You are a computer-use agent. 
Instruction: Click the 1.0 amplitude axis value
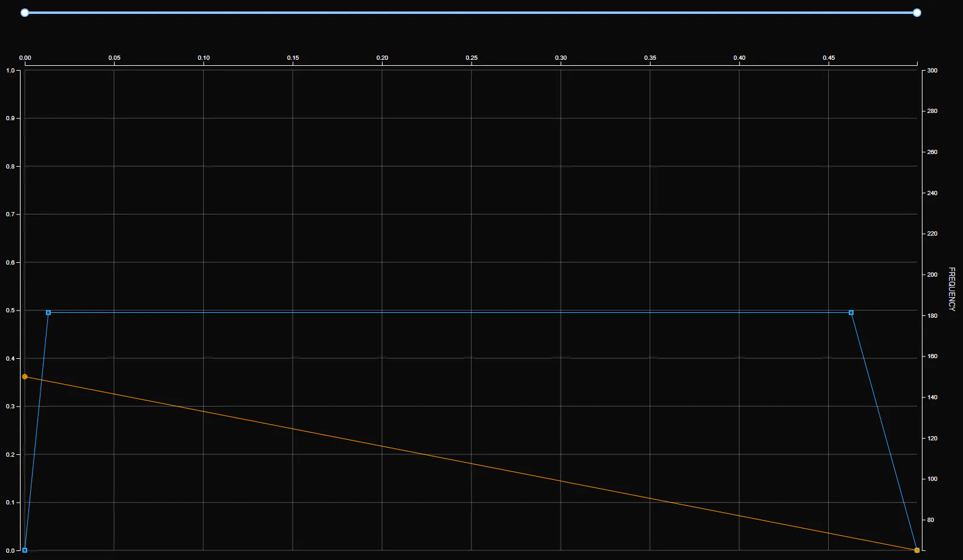10,70
